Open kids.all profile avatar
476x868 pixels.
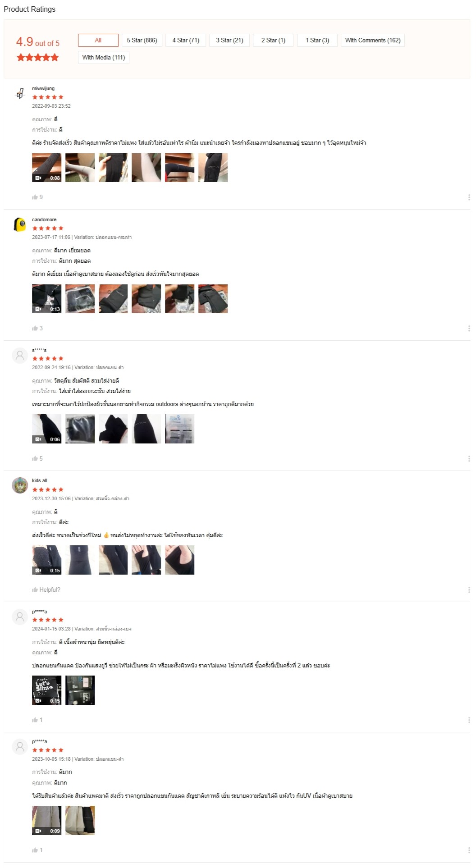[x=20, y=485]
